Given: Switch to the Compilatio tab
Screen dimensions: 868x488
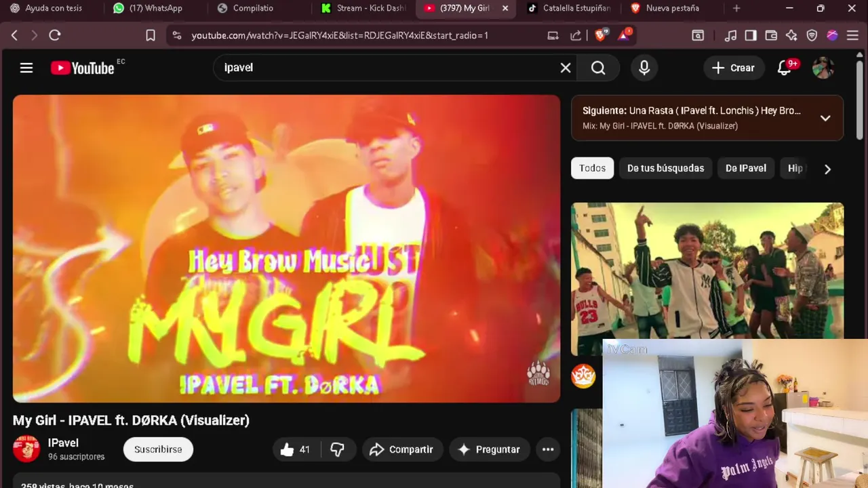Looking at the screenshot, I should point(252,8).
